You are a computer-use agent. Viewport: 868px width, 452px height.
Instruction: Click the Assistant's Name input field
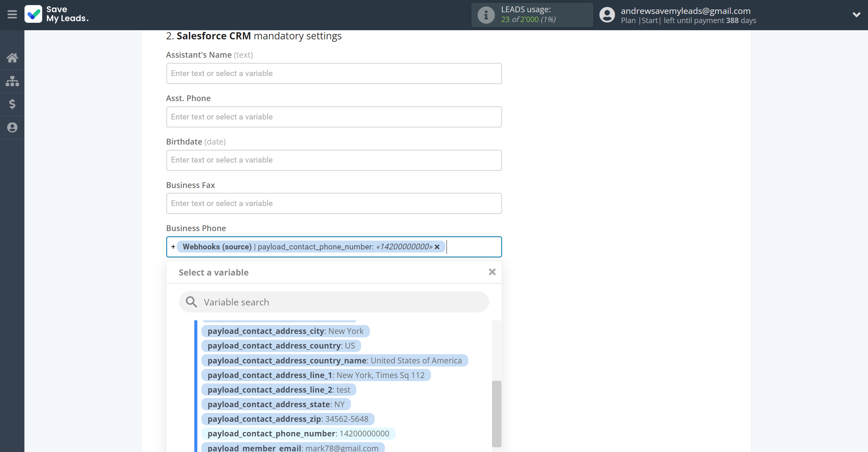pyautogui.click(x=334, y=73)
